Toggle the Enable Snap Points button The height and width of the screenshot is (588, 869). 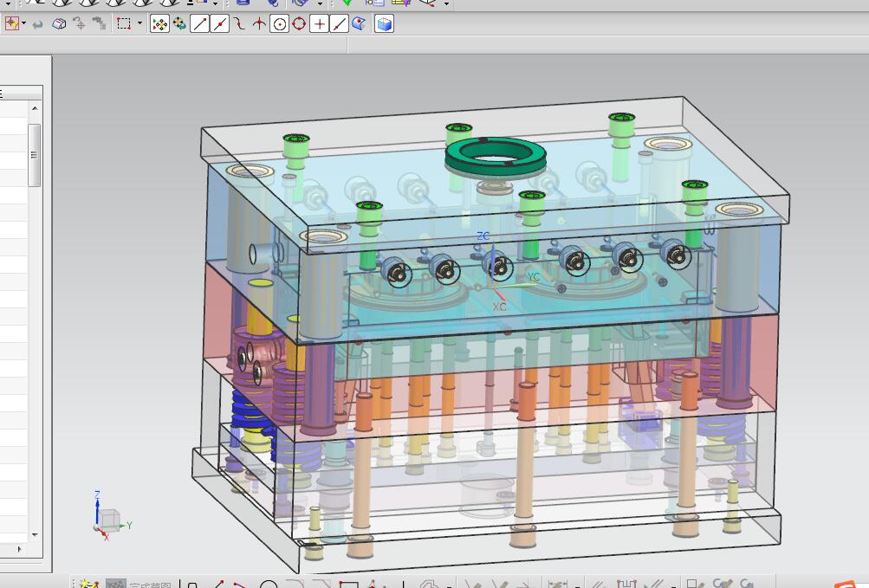point(159,24)
